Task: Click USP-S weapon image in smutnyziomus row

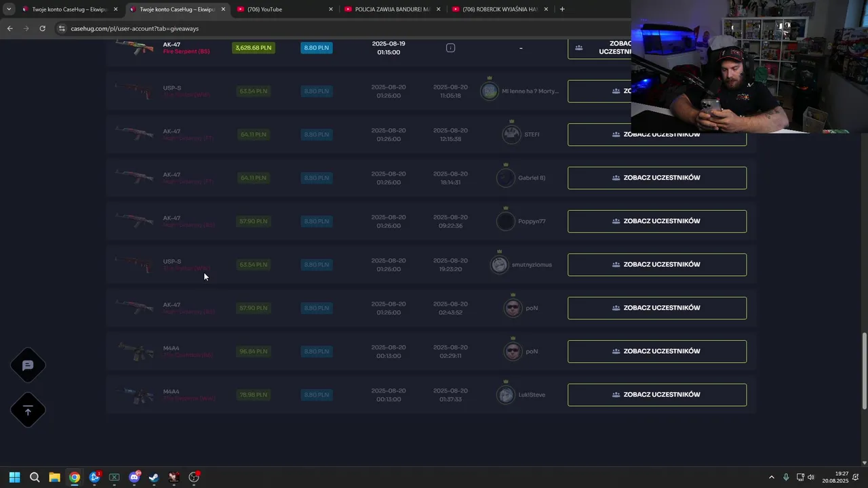Action: coord(134,264)
